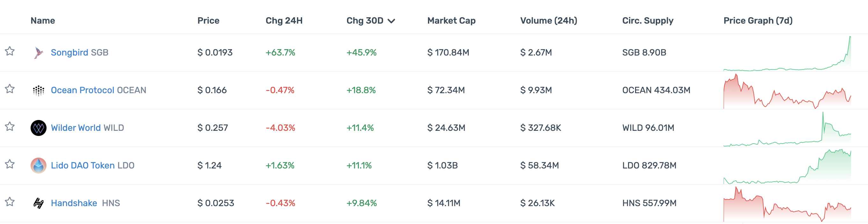Click the Lido DAO droplet logo icon

[39, 166]
